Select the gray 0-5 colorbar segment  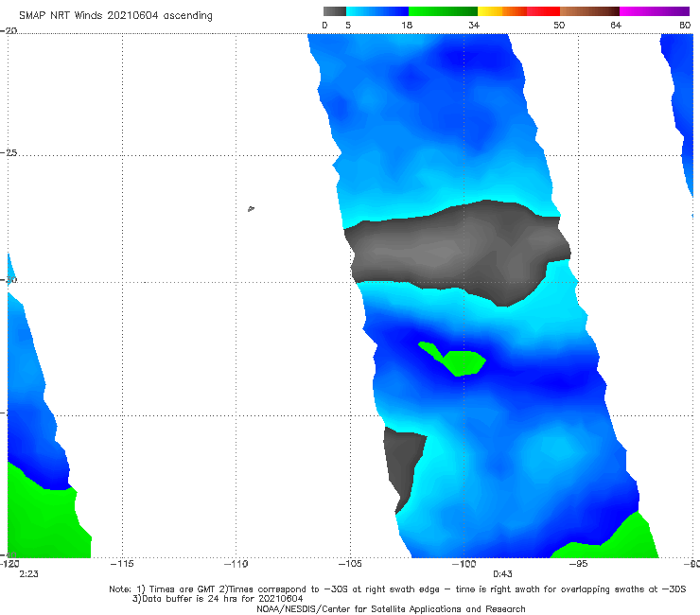[335, 11]
